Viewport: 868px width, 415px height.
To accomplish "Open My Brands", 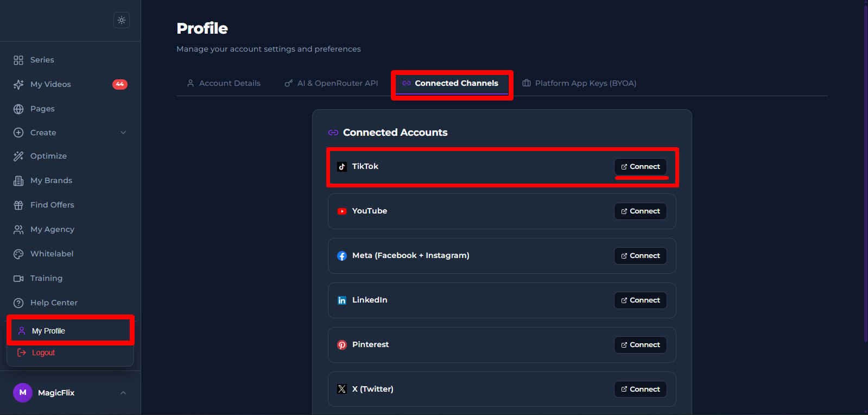I will coord(71,180).
